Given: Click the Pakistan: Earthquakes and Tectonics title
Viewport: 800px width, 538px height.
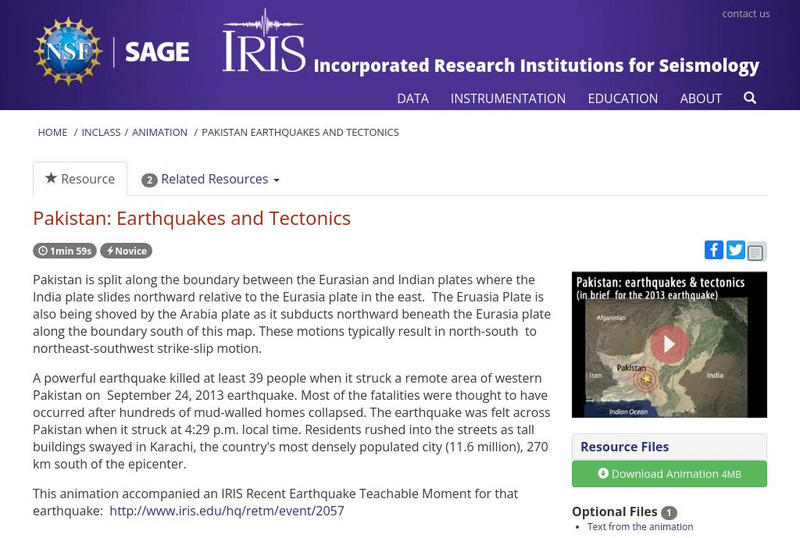Looking at the screenshot, I should pos(192,218).
